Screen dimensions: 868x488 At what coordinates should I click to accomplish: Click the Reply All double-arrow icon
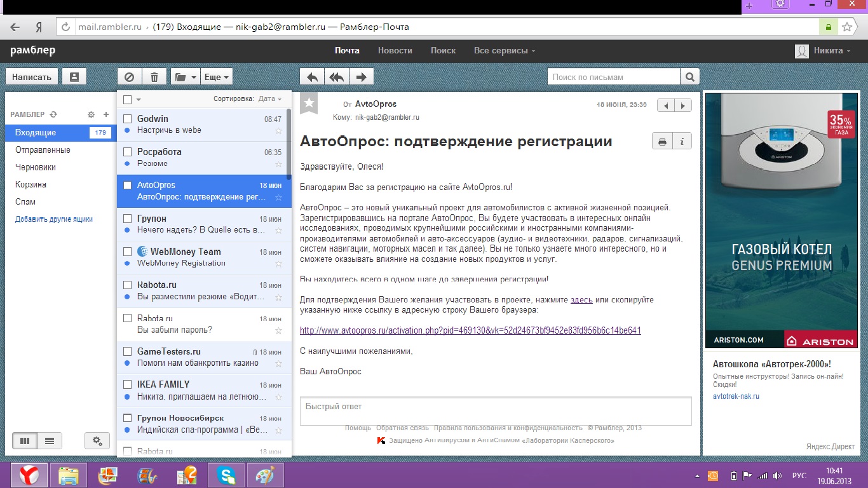pyautogui.click(x=337, y=77)
